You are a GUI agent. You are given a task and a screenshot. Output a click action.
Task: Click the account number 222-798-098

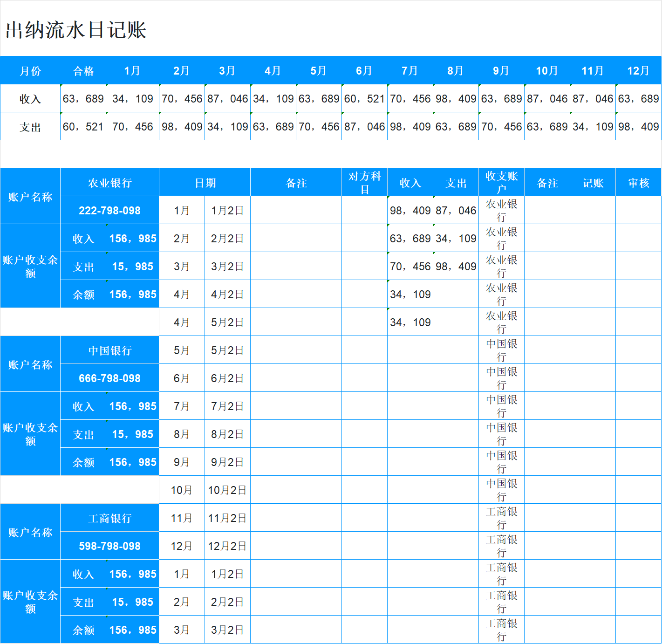109,210
